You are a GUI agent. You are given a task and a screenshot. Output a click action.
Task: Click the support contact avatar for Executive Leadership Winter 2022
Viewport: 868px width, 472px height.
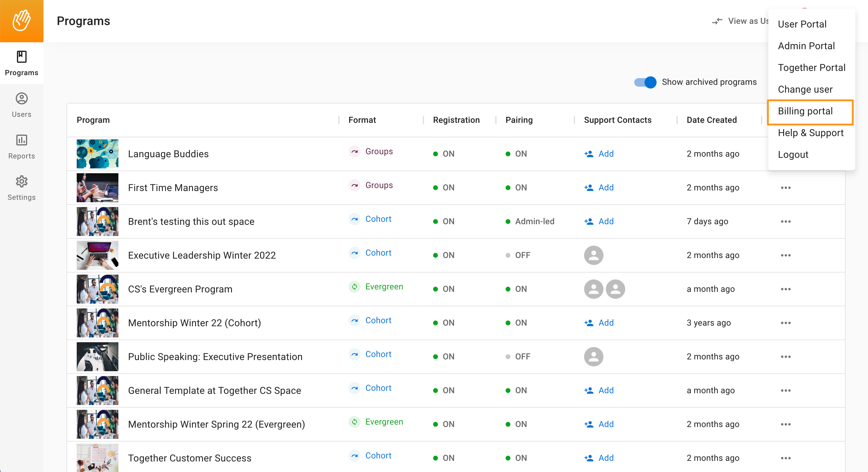pyautogui.click(x=593, y=255)
